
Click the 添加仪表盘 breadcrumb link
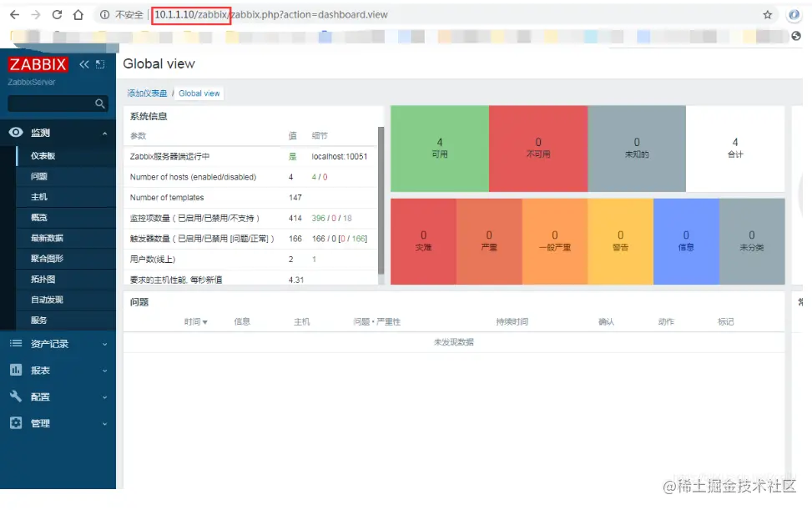tap(147, 93)
